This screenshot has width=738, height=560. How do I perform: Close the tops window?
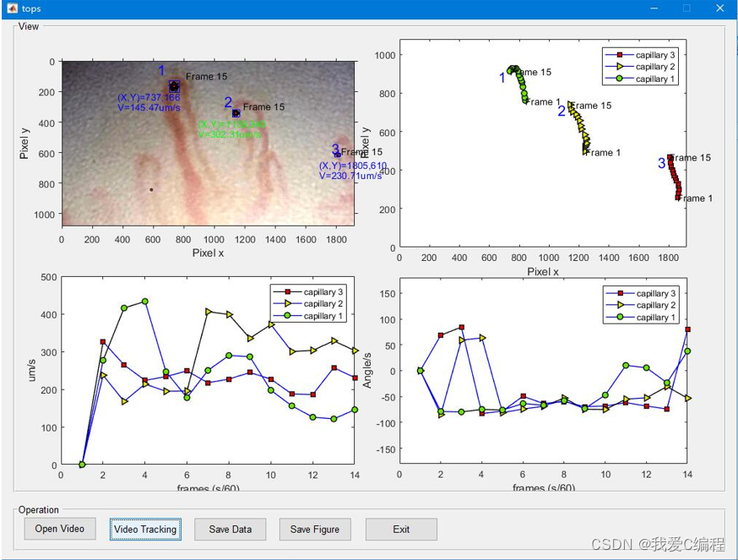[x=719, y=8]
